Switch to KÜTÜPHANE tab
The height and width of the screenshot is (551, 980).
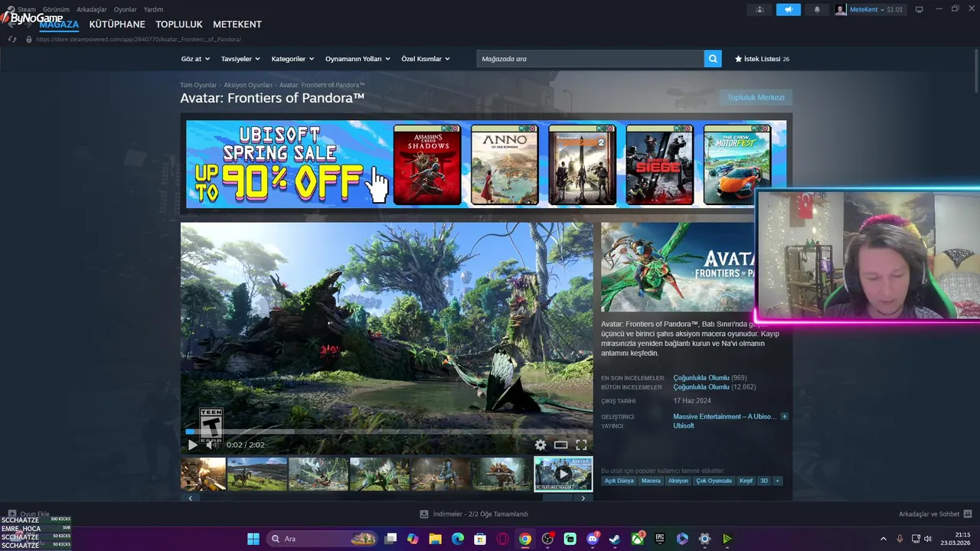[x=117, y=24]
